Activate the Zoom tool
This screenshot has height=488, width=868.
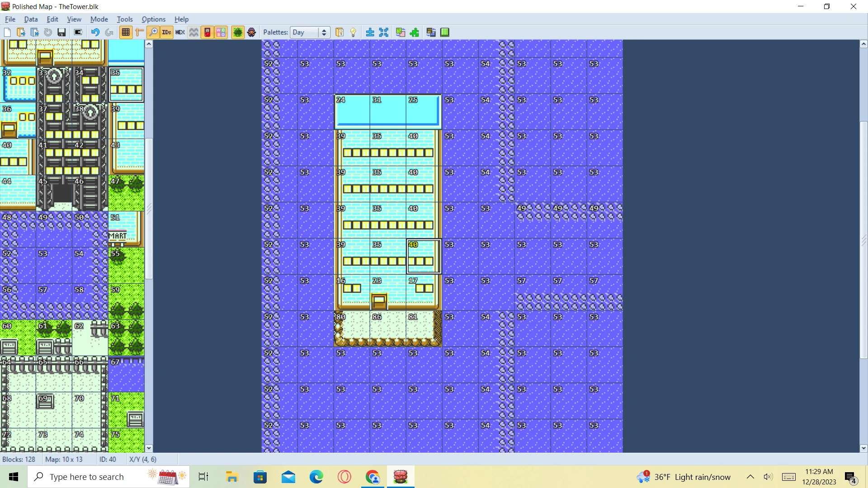(153, 32)
